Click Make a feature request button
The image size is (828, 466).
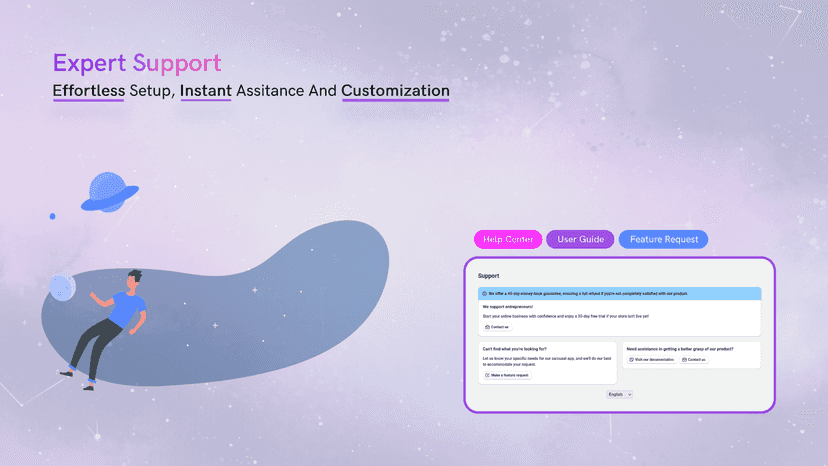[x=507, y=375]
